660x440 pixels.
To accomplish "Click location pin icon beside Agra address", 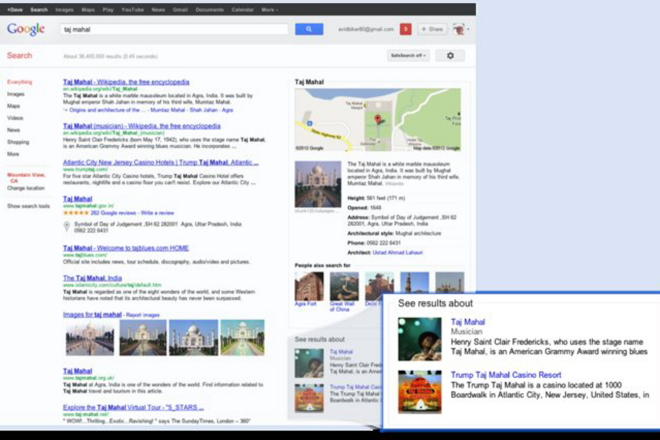I will (67, 227).
